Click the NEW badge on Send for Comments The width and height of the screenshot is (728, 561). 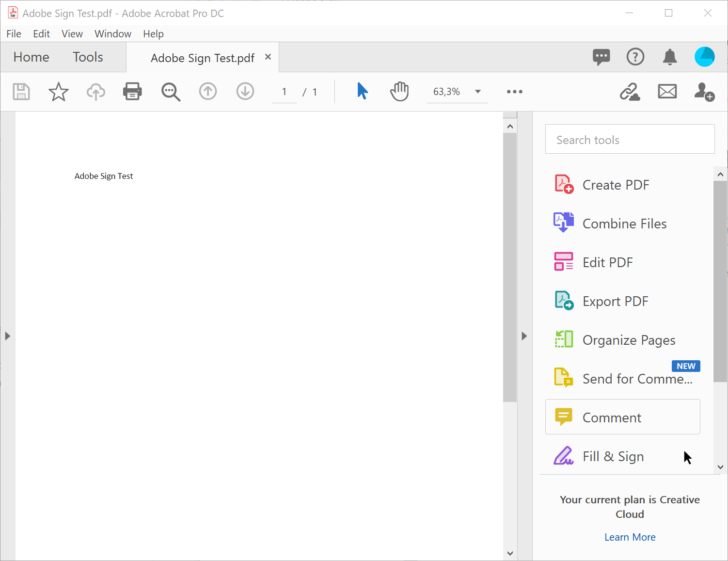click(686, 366)
